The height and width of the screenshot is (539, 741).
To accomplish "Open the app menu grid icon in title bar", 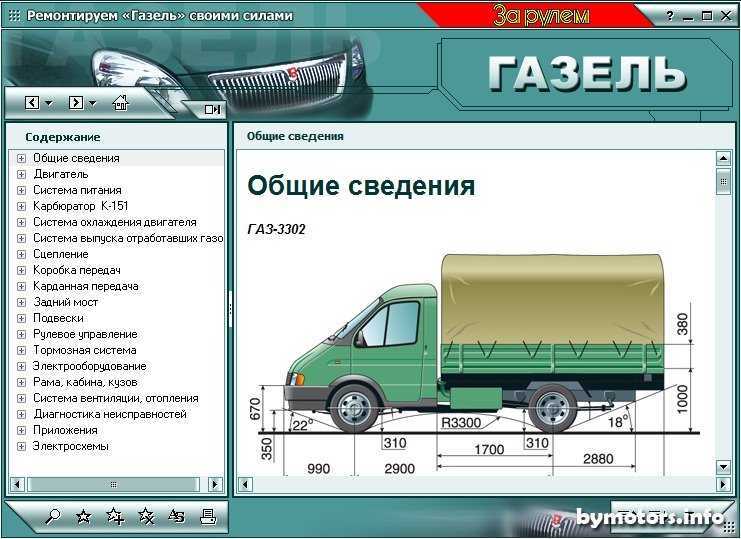I will (15, 16).
